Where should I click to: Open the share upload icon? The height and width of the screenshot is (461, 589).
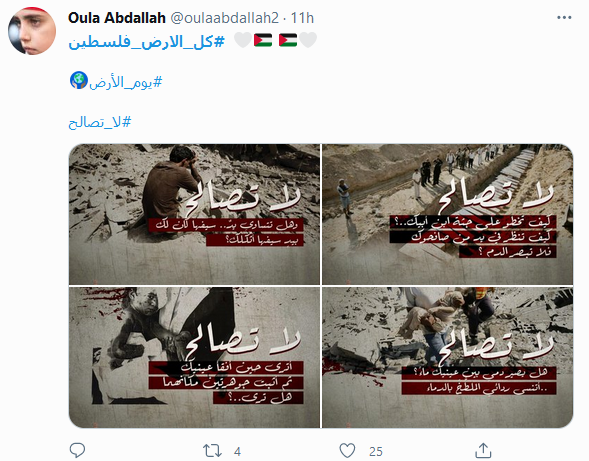coord(483,450)
